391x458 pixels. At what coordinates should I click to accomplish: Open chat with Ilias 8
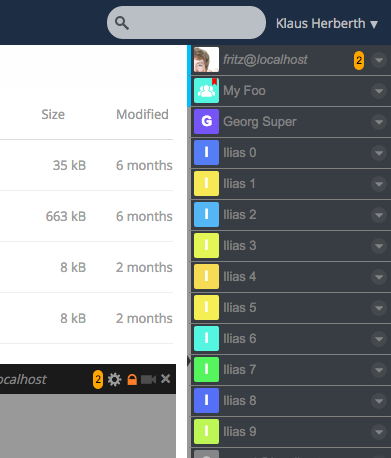coord(291,401)
